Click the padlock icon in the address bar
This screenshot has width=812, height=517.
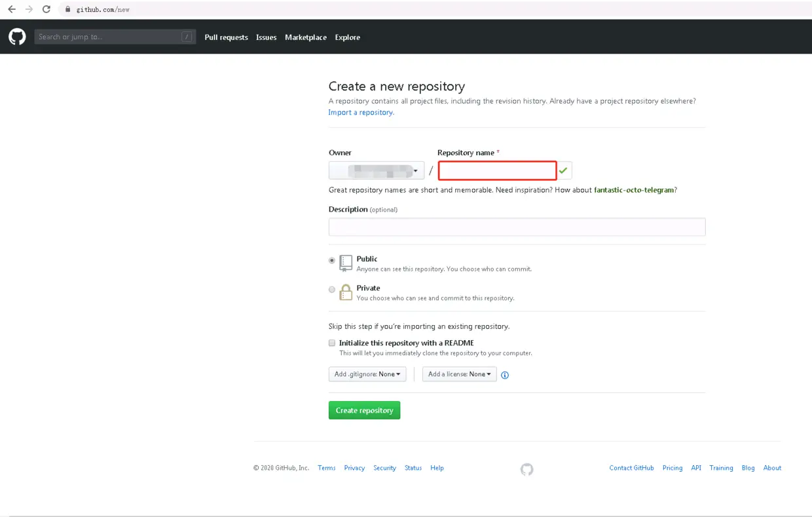click(66, 9)
